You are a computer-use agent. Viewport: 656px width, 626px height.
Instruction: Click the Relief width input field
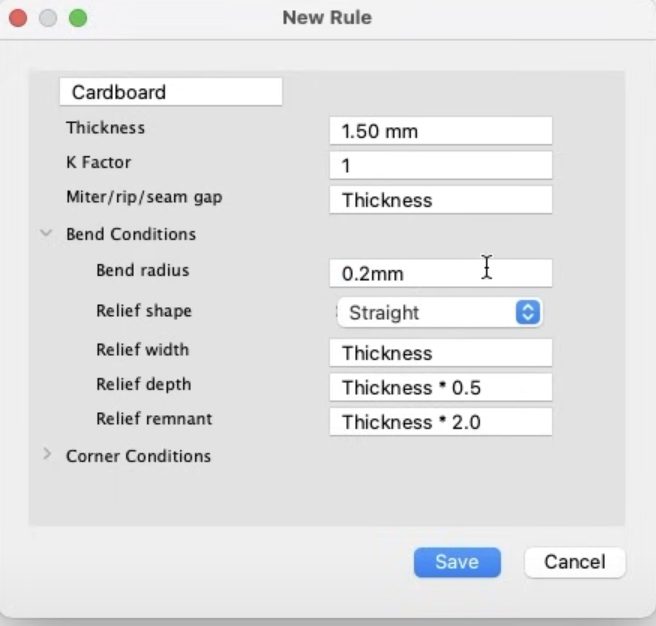440,353
